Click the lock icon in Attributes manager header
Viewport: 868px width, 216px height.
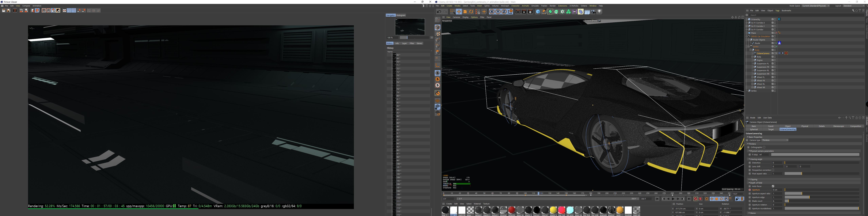tap(857, 118)
